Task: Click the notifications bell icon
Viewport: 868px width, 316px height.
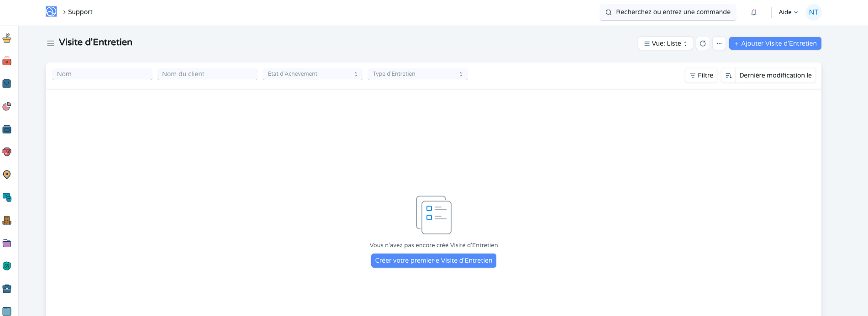Action: [x=754, y=12]
